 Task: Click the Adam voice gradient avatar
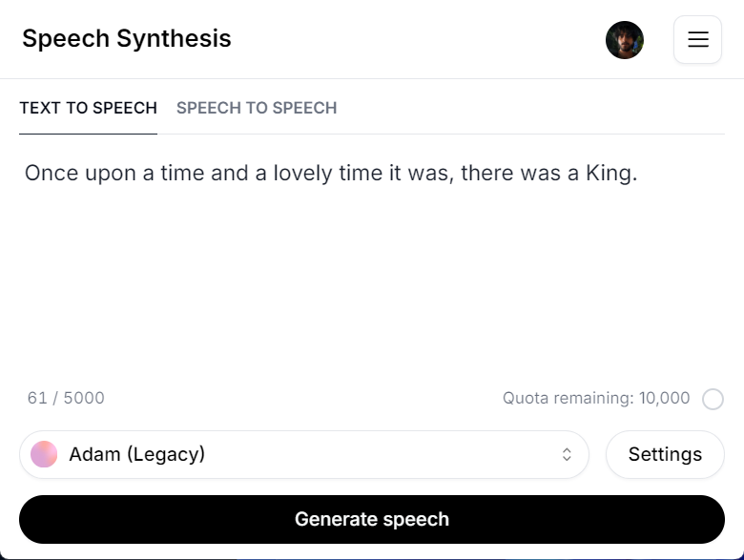[x=44, y=454]
